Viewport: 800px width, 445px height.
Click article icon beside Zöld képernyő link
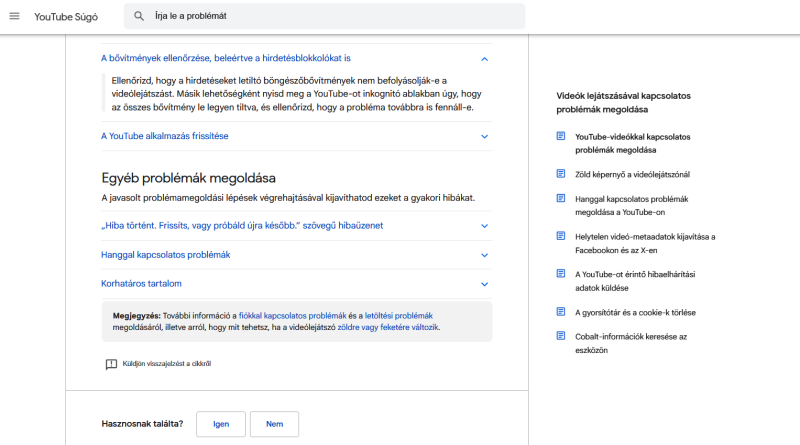(x=561, y=174)
